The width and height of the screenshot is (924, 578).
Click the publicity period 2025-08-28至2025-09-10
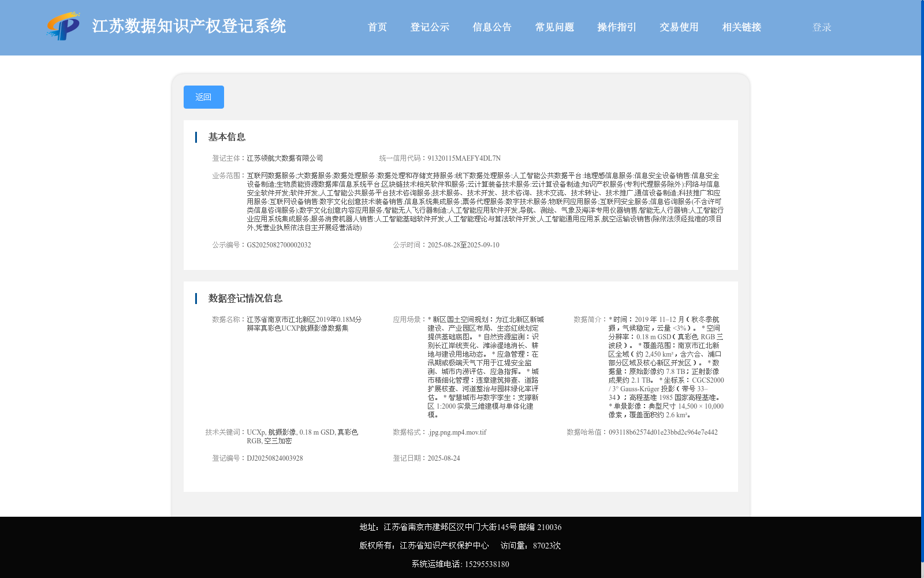click(463, 245)
